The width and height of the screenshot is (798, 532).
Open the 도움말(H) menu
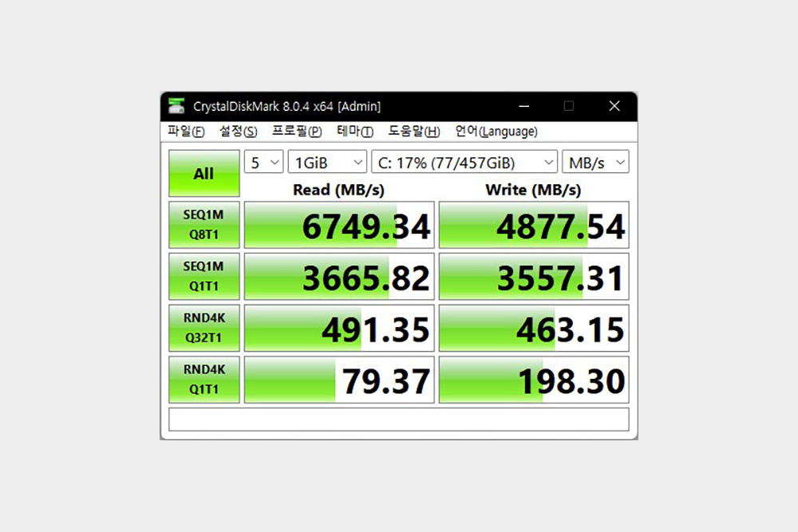(x=413, y=132)
